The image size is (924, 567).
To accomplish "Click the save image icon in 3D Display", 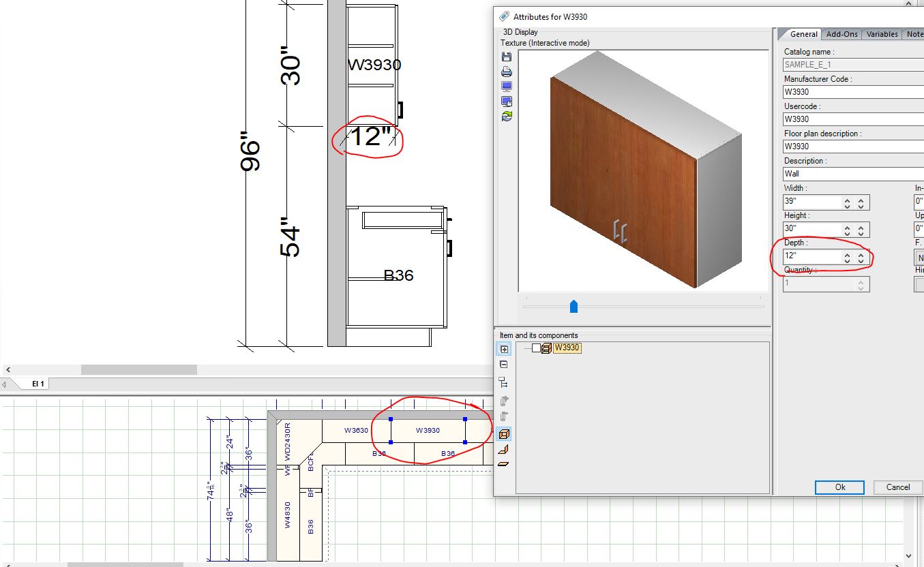I will pos(506,57).
